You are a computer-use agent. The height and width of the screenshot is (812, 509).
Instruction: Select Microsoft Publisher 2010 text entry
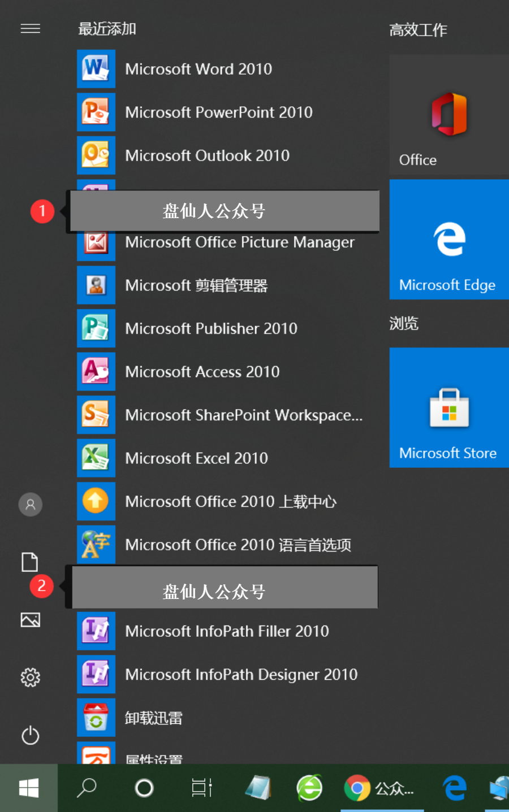coord(212,328)
